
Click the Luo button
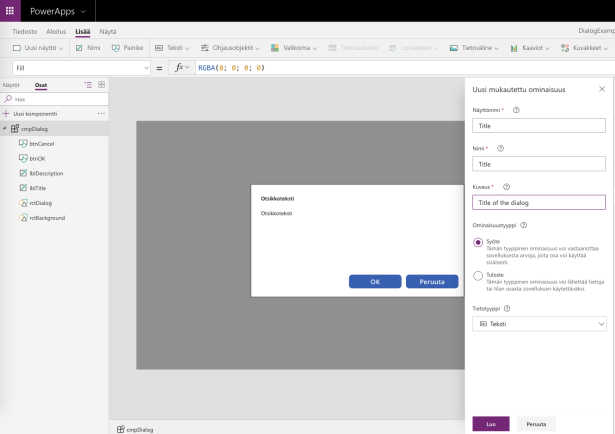(x=490, y=423)
